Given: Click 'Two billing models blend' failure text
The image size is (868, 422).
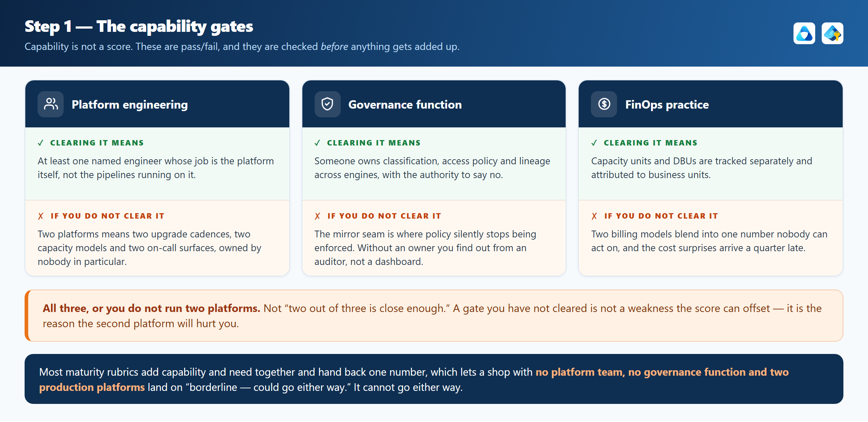Looking at the screenshot, I should click(709, 241).
